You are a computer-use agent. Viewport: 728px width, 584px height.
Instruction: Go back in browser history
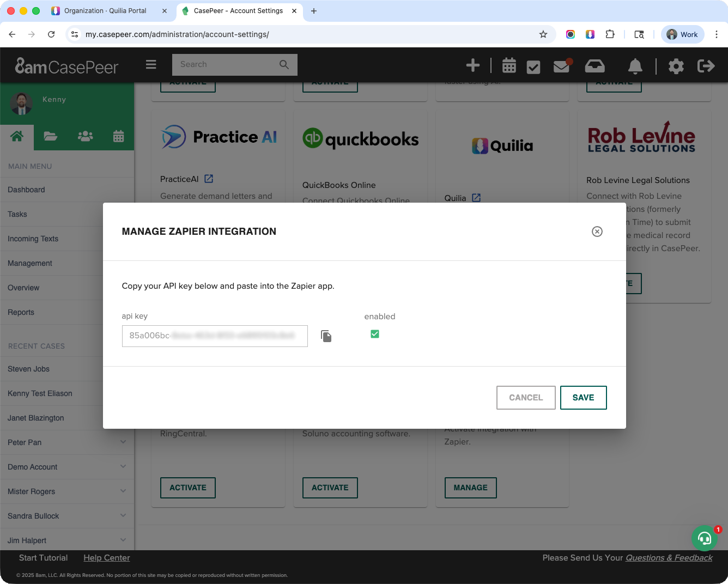[x=12, y=34]
